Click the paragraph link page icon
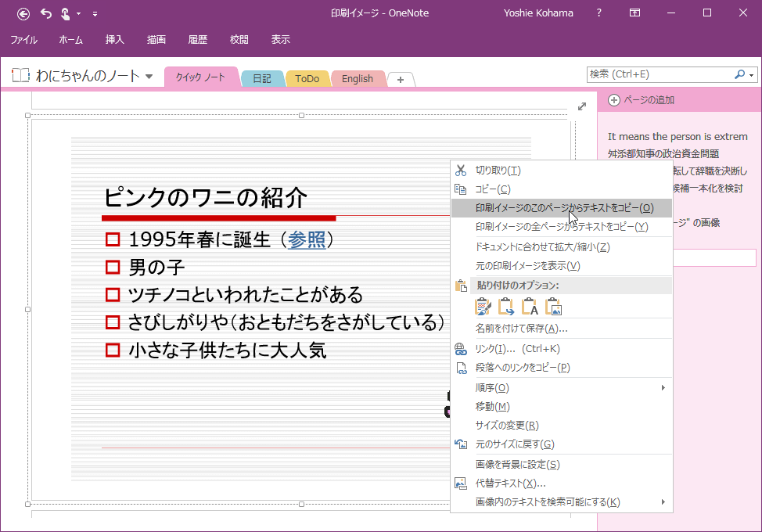The image size is (762, 532). tap(460, 368)
